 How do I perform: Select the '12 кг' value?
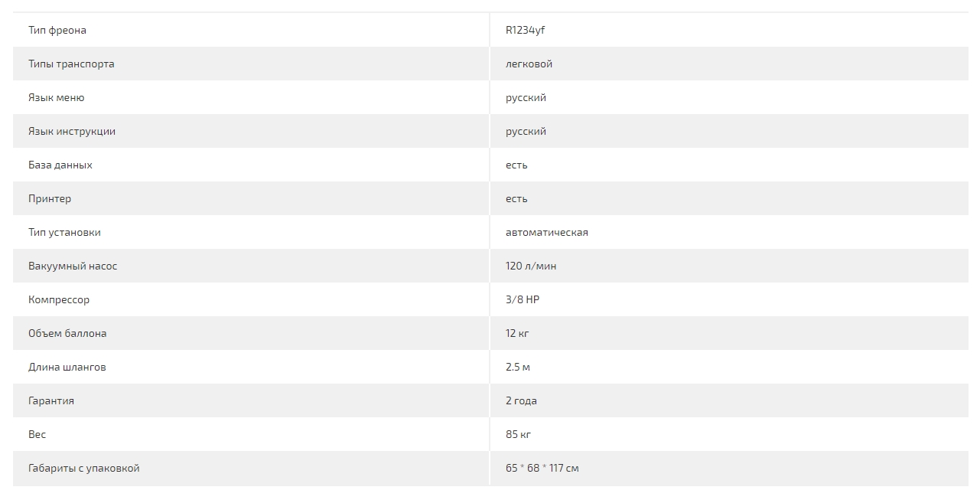click(517, 334)
